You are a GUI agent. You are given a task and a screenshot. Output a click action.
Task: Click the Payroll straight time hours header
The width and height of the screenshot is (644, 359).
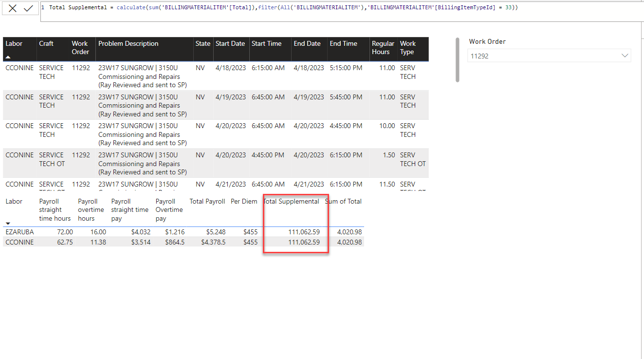coord(55,210)
